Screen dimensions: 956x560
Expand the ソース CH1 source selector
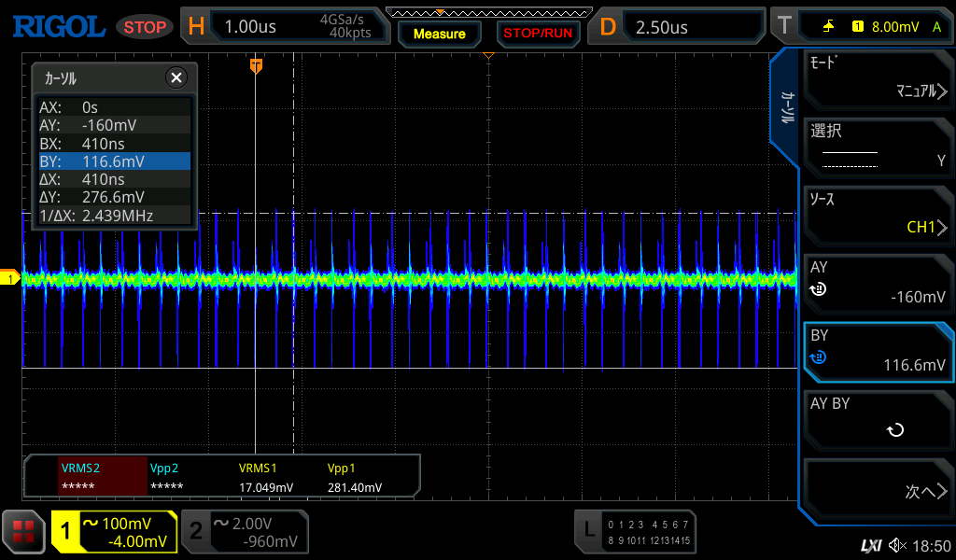(876, 214)
